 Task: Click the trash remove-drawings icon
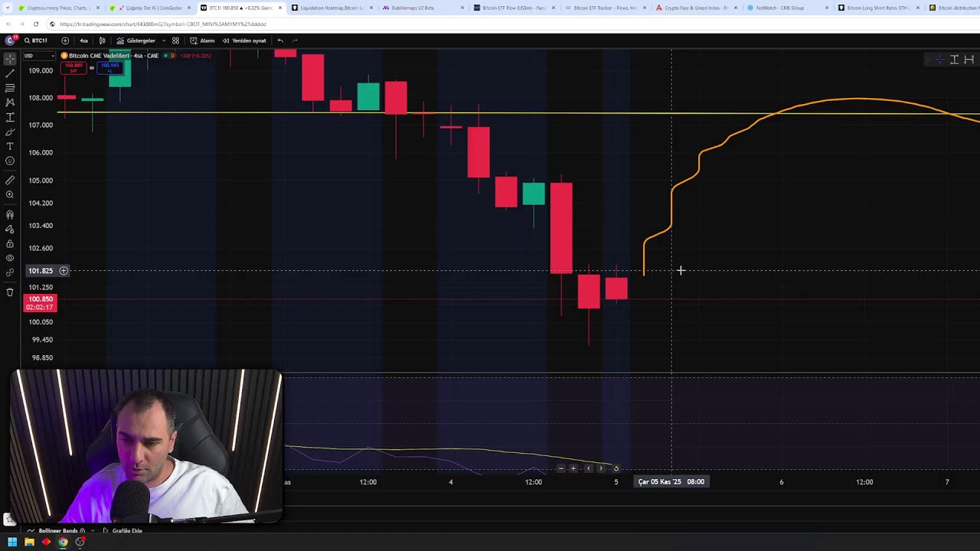click(10, 292)
